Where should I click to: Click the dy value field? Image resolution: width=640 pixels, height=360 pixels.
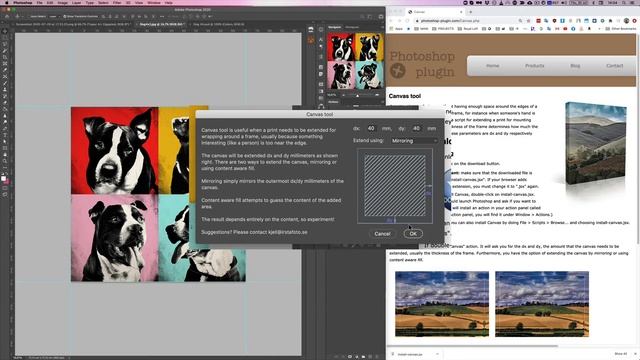416,128
